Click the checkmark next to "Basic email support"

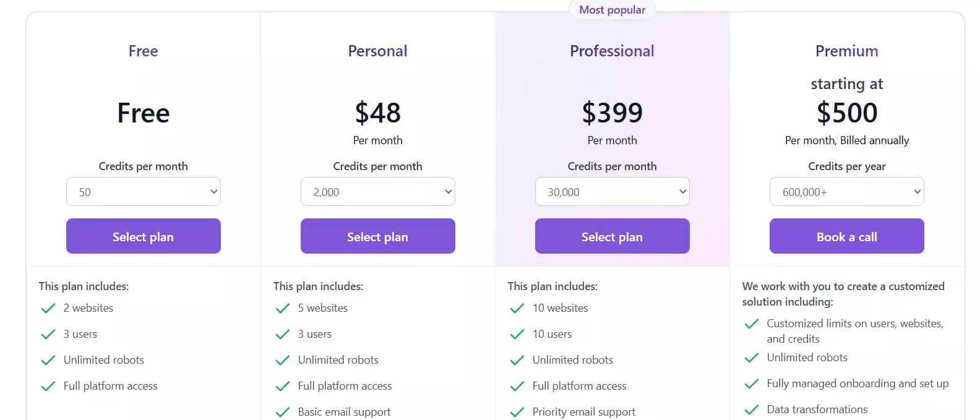[x=282, y=411]
